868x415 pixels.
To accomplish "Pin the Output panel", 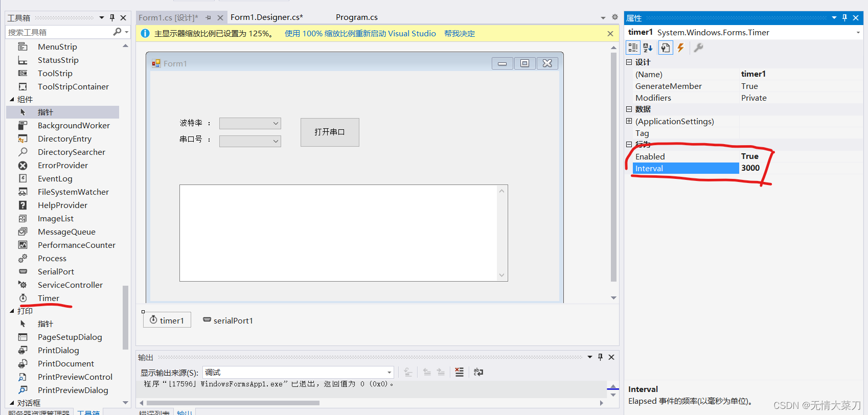I will click(x=600, y=357).
